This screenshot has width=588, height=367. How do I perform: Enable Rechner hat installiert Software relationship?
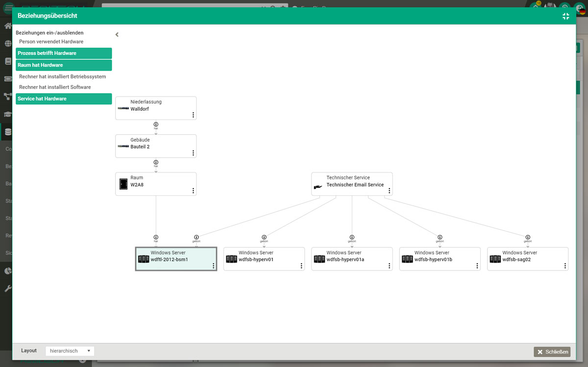tap(55, 87)
